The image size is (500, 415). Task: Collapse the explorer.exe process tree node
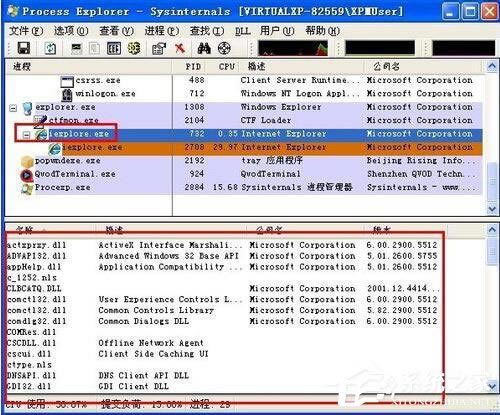pos(13,108)
